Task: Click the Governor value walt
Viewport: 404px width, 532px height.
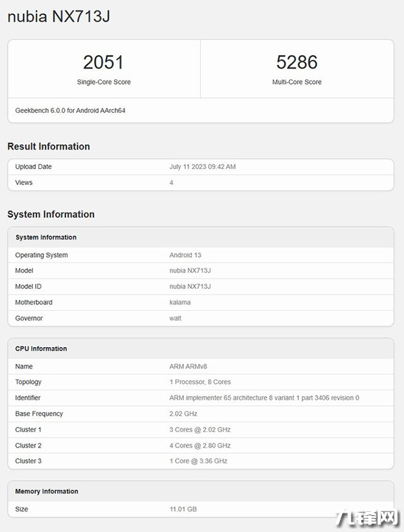Action: (x=175, y=318)
